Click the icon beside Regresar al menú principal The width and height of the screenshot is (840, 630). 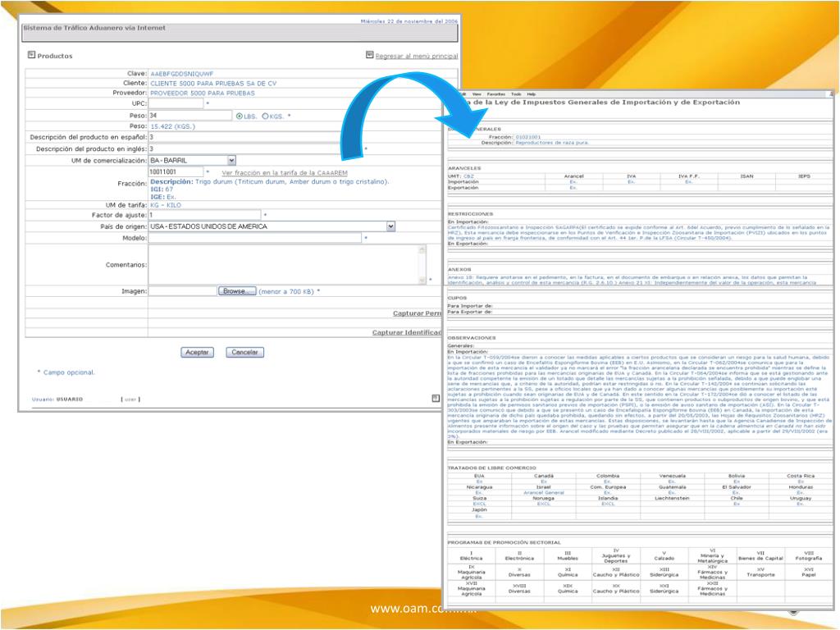click(369, 55)
